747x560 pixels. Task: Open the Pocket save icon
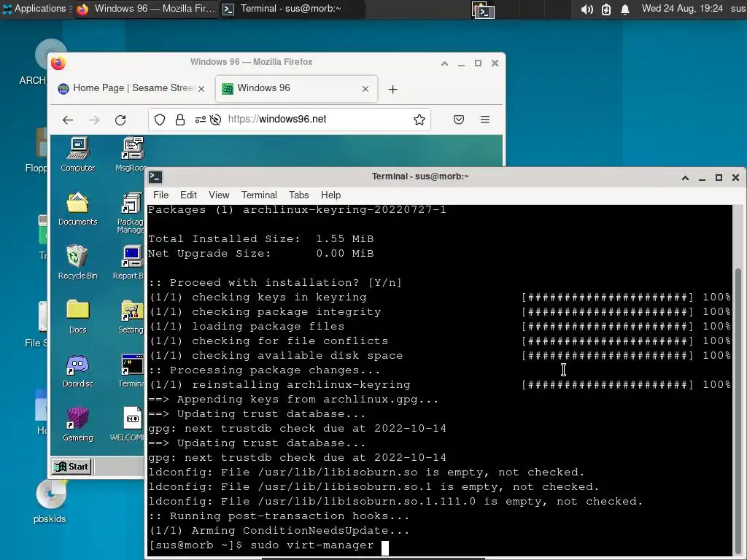click(459, 120)
